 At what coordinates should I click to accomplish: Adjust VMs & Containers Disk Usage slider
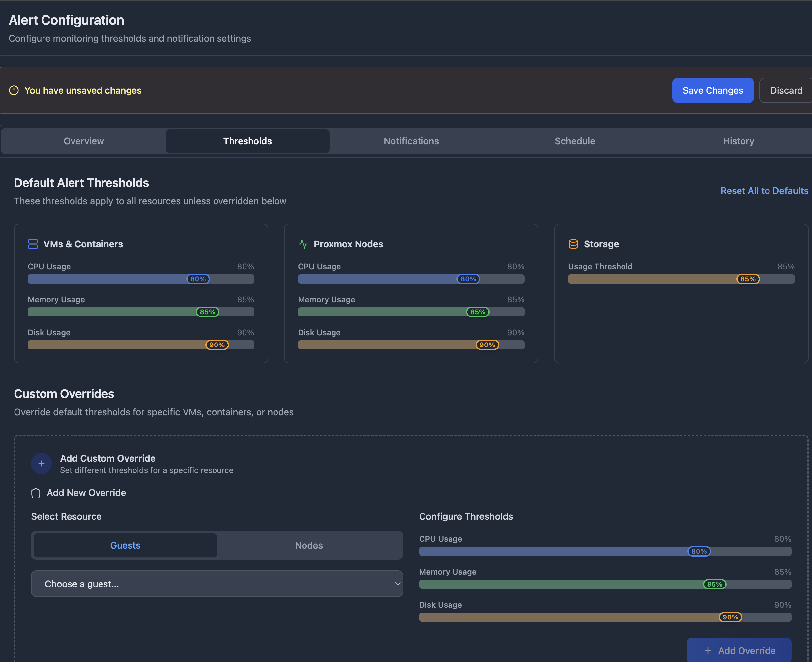click(x=141, y=345)
